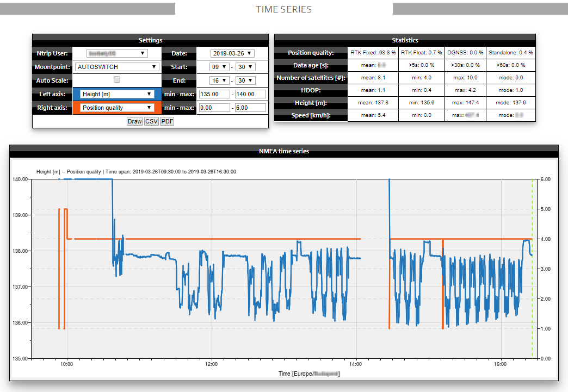The width and height of the screenshot is (568, 392).
Task: Click the Height max: 147.4 cell
Action: [465, 103]
